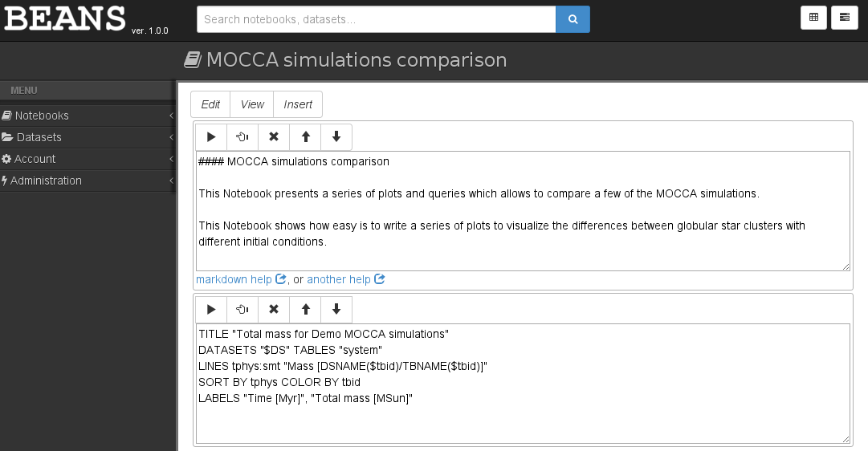Open the Edit menu
This screenshot has height=451, width=868.
210,104
